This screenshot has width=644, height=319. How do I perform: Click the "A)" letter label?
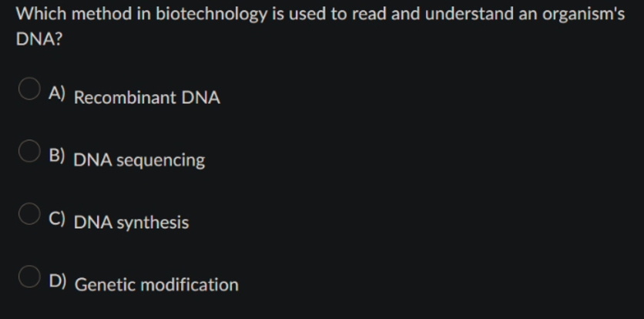[x=57, y=93]
